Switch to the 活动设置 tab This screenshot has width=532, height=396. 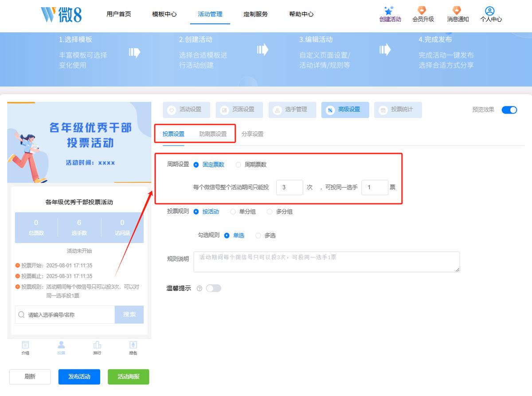click(187, 110)
